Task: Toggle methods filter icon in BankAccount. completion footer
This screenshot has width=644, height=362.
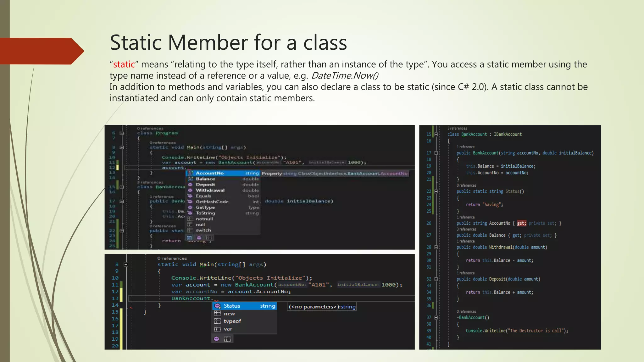Action: pyautogui.click(x=216, y=339)
